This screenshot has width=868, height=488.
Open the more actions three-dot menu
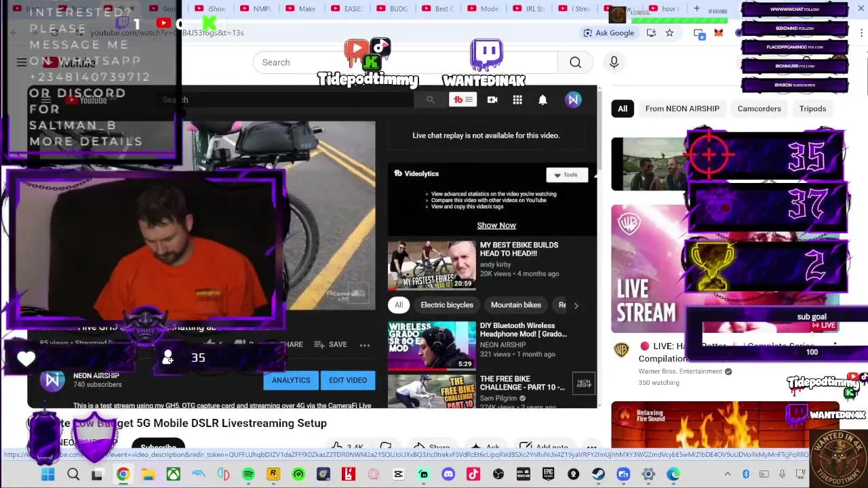365,345
